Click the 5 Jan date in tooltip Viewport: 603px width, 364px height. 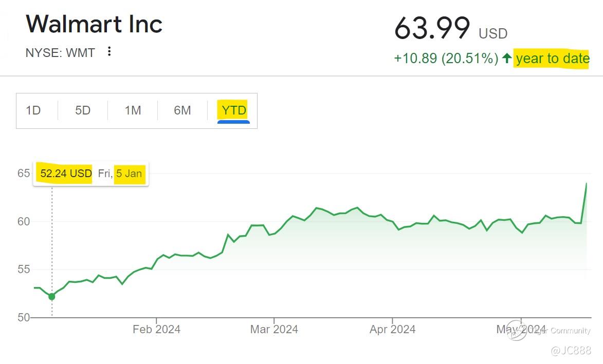tap(129, 174)
